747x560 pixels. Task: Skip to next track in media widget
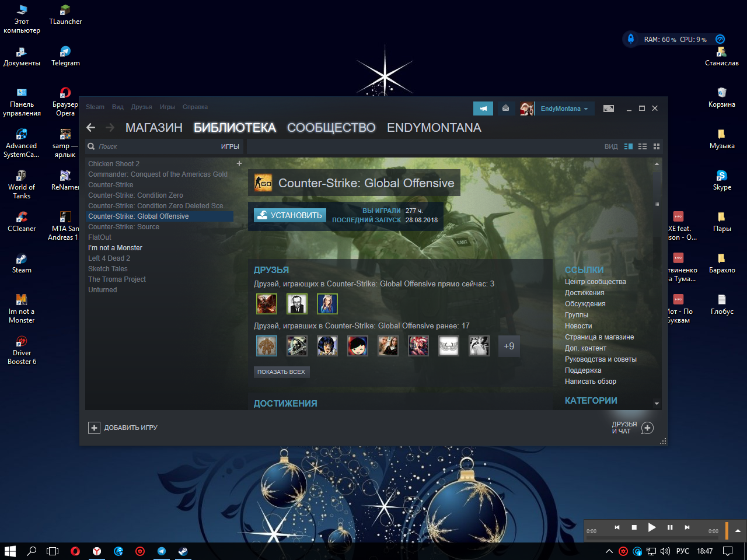point(687,527)
